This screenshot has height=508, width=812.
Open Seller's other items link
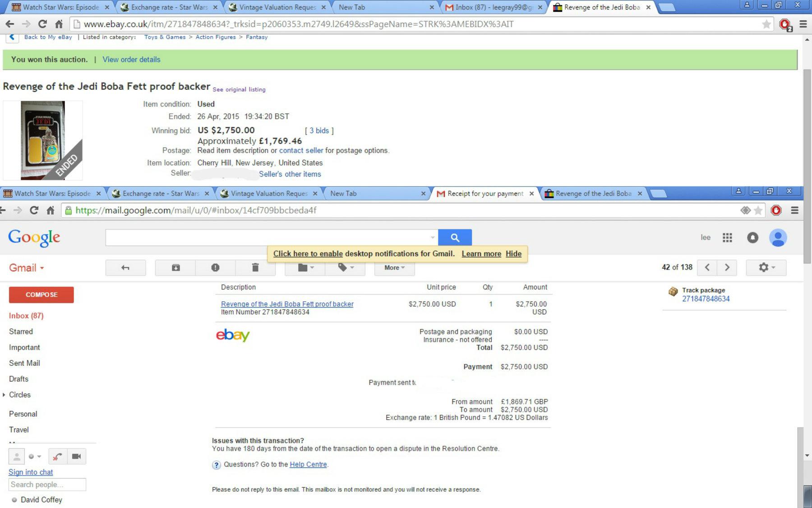click(290, 174)
